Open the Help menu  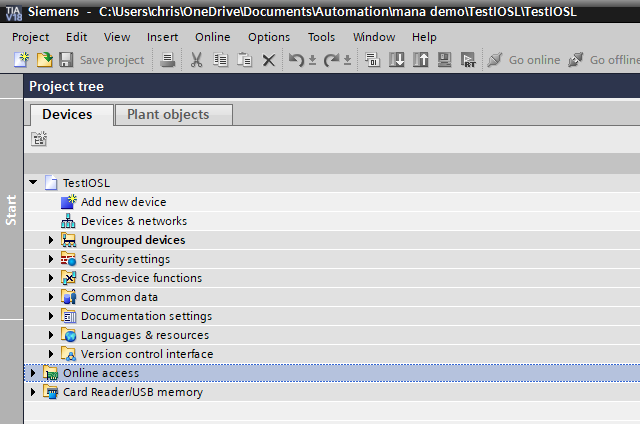(x=424, y=37)
